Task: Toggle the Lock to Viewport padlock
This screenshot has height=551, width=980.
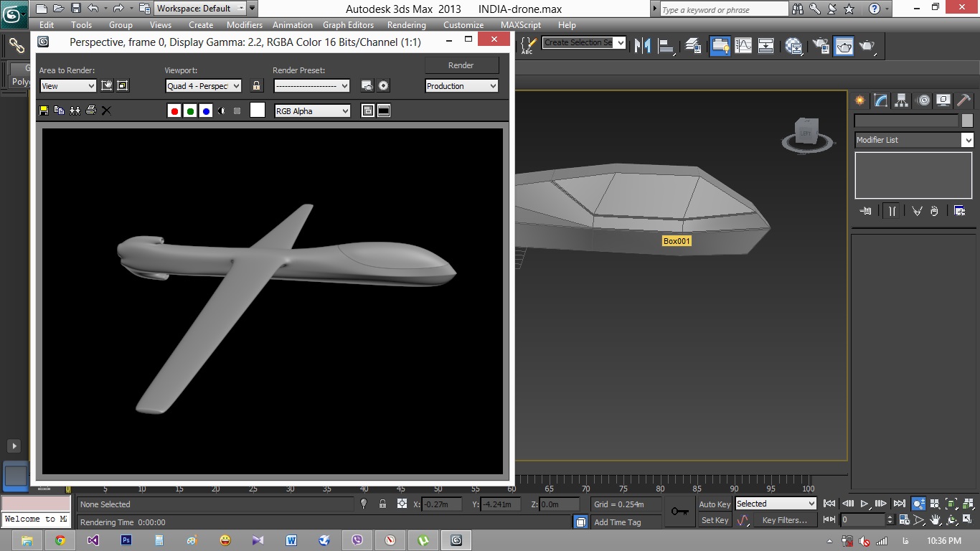Action: (x=256, y=86)
